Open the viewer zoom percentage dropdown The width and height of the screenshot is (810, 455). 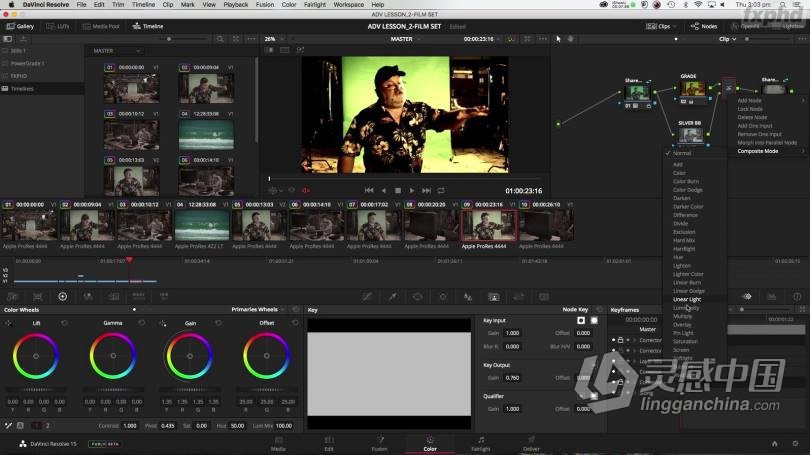271,39
